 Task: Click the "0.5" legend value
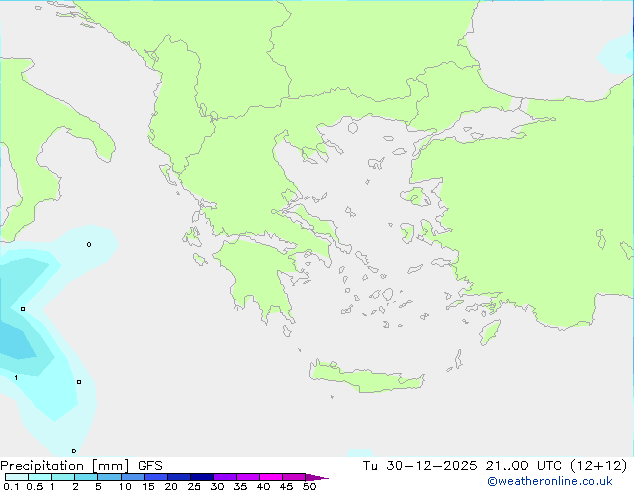point(35,486)
